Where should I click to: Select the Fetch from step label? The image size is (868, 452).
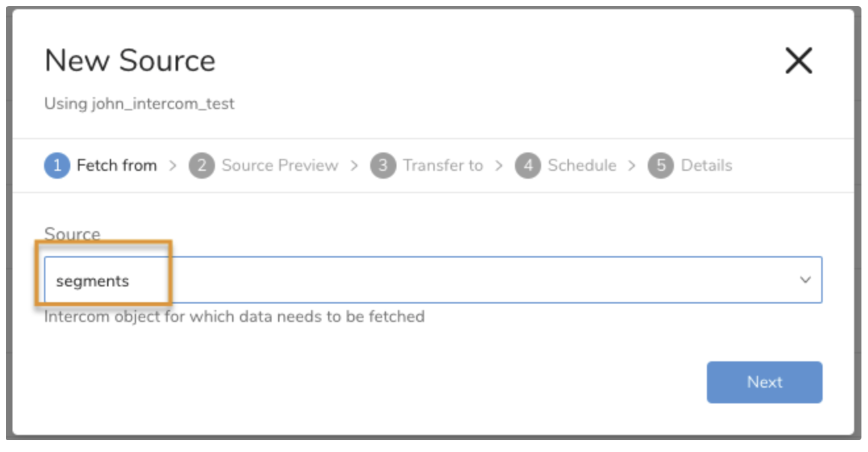pos(116,166)
